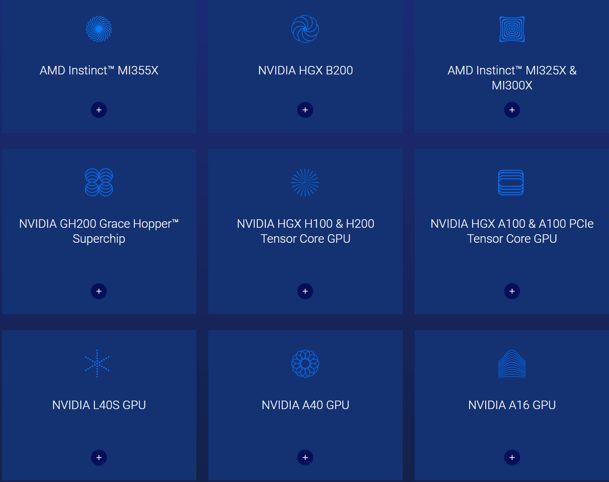Select the NVIDIA HGX B200 title text
This screenshot has height=482, width=609.
305,71
